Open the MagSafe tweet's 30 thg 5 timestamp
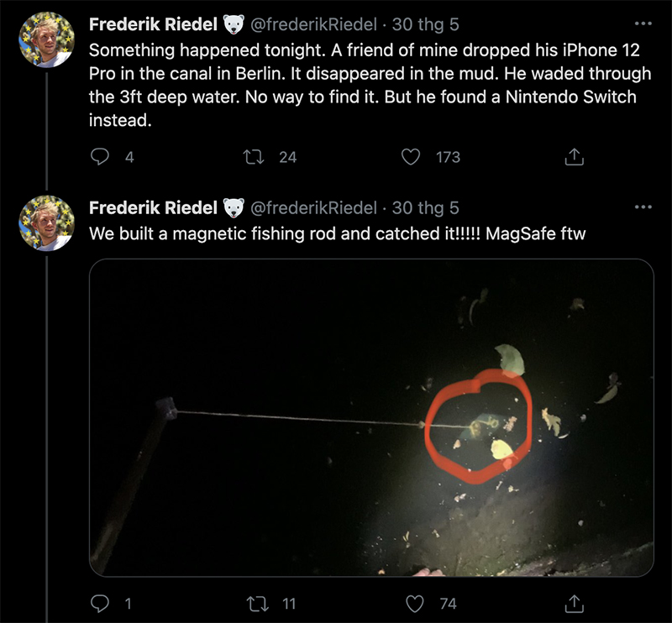Screen dimensions: 672x623 coord(426,208)
